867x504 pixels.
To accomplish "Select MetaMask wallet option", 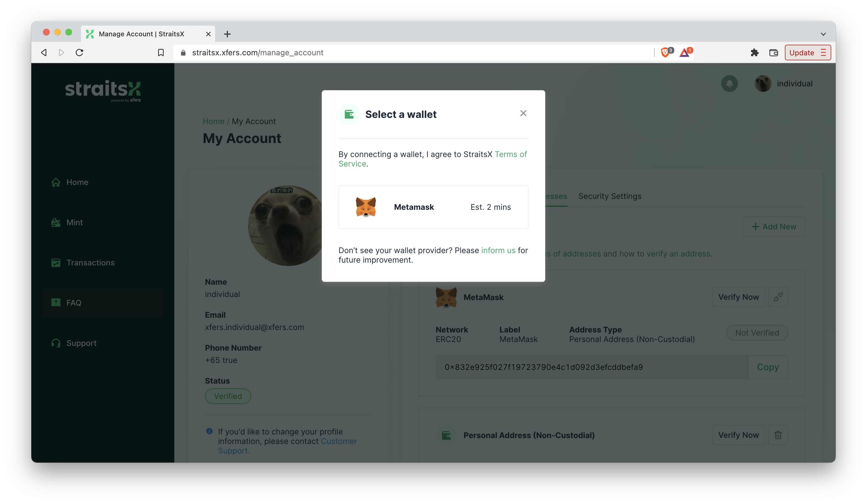I will click(433, 207).
